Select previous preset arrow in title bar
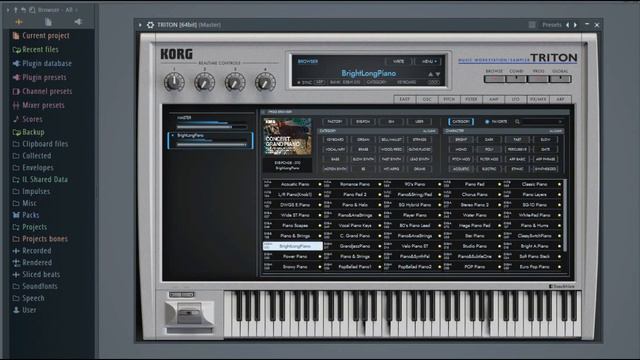 pos(567,25)
